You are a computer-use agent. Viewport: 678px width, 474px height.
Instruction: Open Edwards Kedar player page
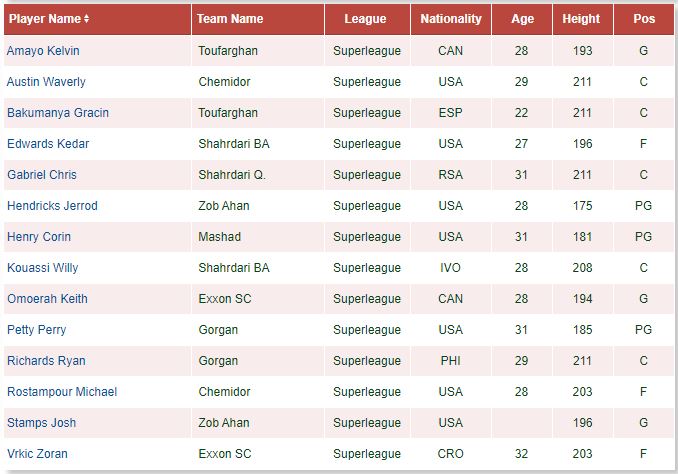coord(48,144)
